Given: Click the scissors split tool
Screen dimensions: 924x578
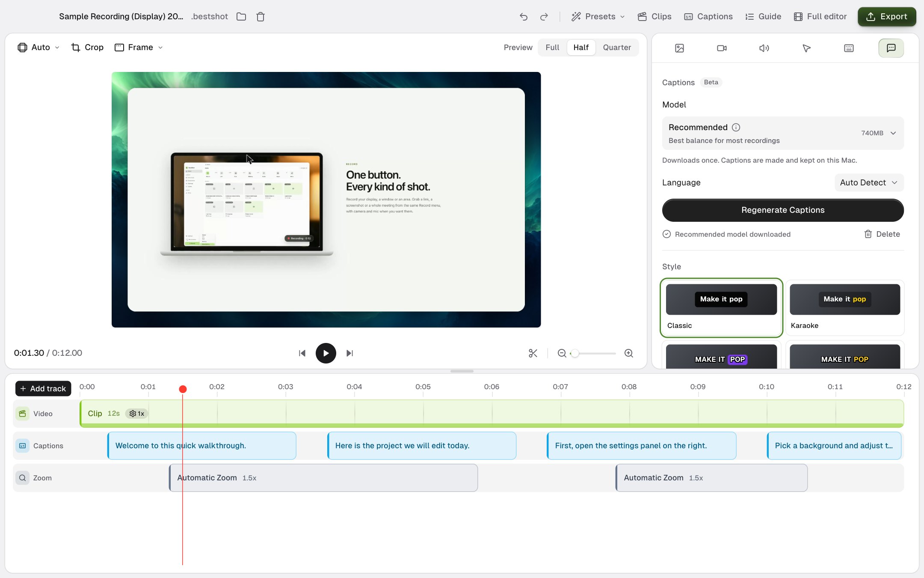Looking at the screenshot, I should point(533,353).
